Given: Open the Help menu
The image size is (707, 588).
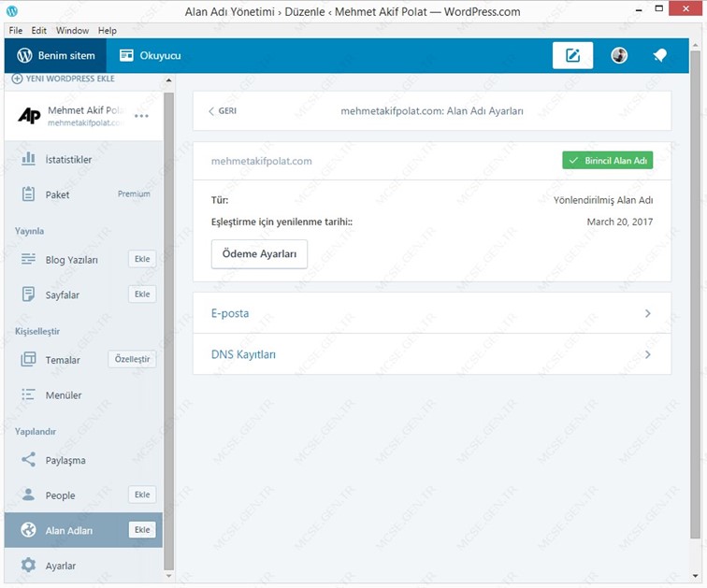Looking at the screenshot, I should coord(108,31).
